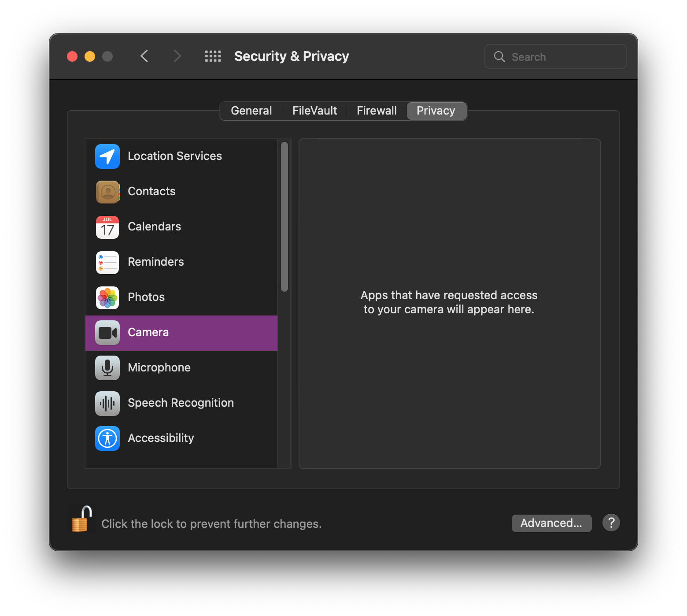Image resolution: width=687 pixels, height=616 pixels.
Task: Select the Accessibility label
Action: pyautogui.click(x=161, y=438)
